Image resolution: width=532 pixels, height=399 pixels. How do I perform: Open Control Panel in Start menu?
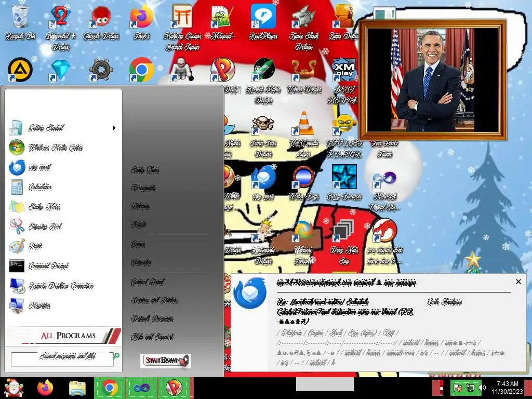point(148,282)
